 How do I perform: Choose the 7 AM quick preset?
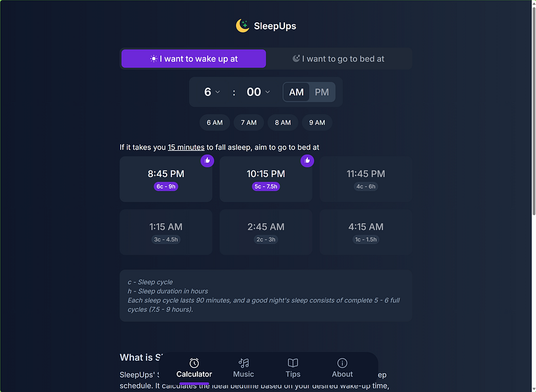coord(248,122)
